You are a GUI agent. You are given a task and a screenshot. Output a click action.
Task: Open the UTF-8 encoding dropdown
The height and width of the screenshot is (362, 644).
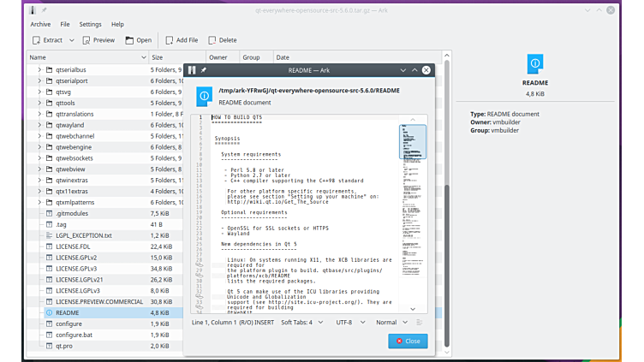[x=349, y=323]
